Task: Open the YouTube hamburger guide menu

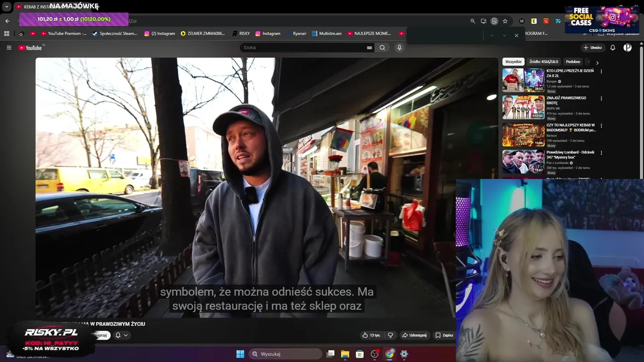Action: pyautogui.click(x=9, y=48)
